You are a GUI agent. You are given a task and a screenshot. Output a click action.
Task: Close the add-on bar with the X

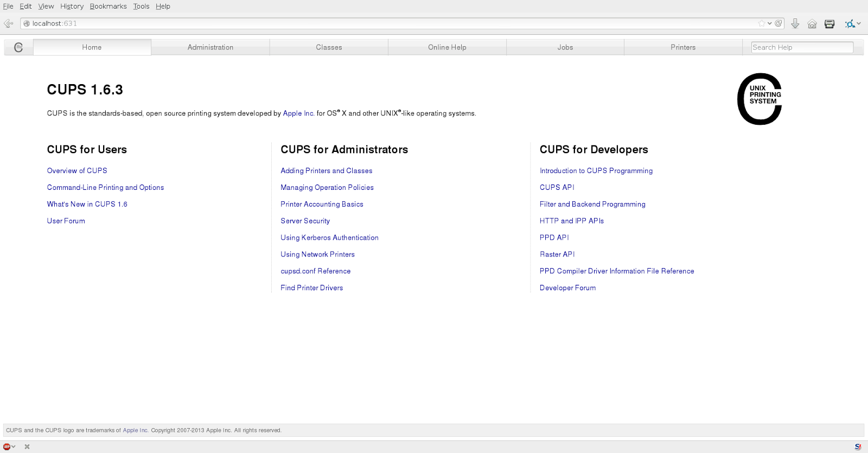[27, 446]
